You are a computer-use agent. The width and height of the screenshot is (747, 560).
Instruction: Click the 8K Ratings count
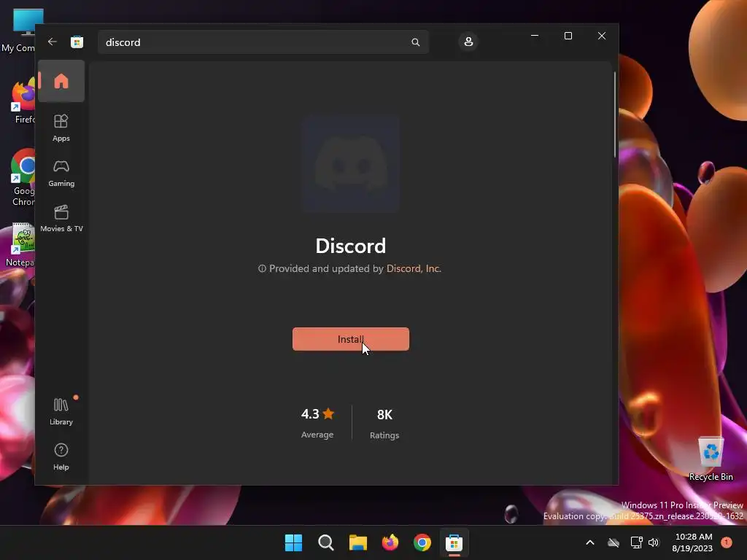384,424
